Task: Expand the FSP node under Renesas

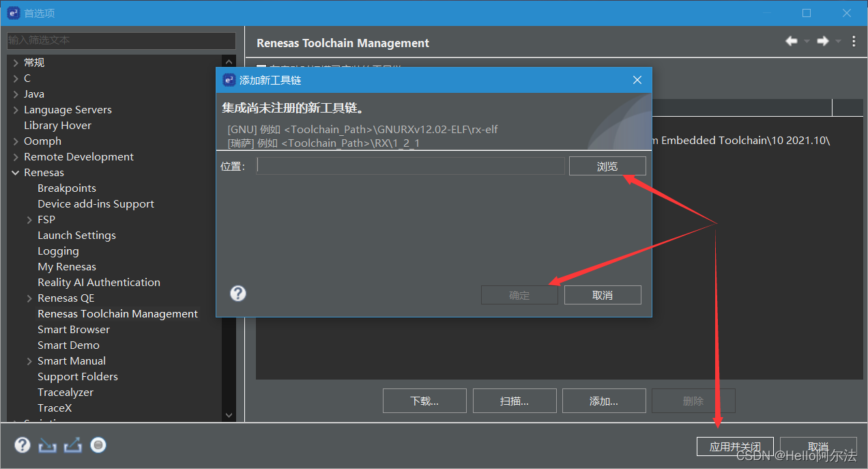Action: (x=30, y=219)
